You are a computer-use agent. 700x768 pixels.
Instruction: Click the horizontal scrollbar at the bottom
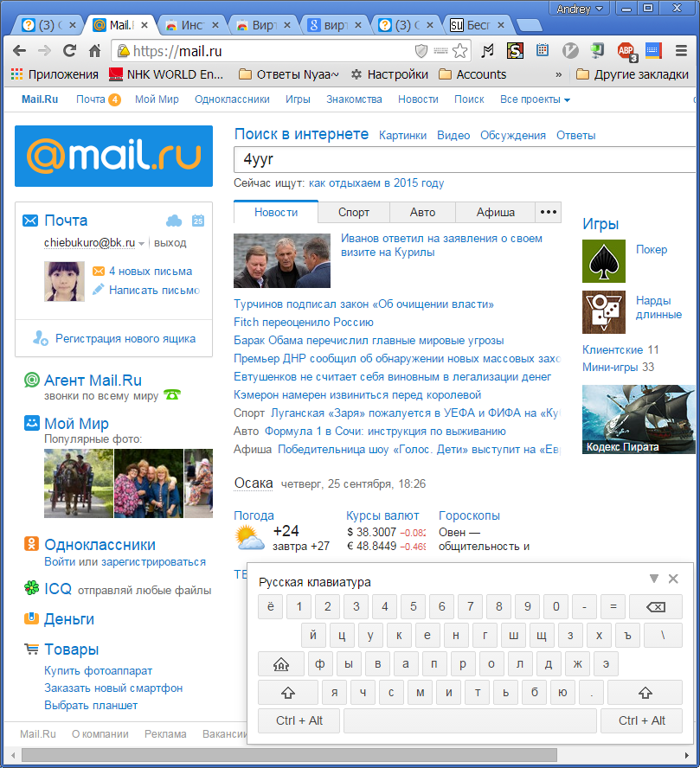289,755
